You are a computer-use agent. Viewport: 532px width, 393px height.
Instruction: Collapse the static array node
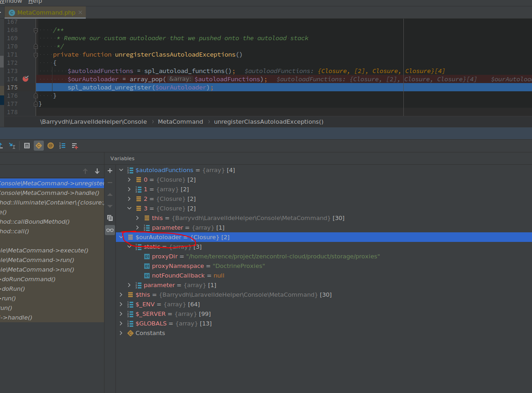tap(129, 247)
